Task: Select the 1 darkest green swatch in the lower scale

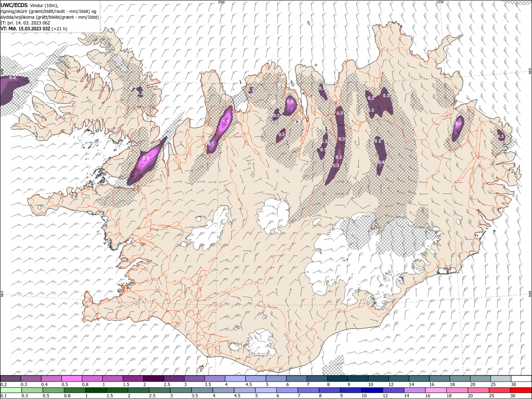Action: pyautogui.click(x=96, y=390)
